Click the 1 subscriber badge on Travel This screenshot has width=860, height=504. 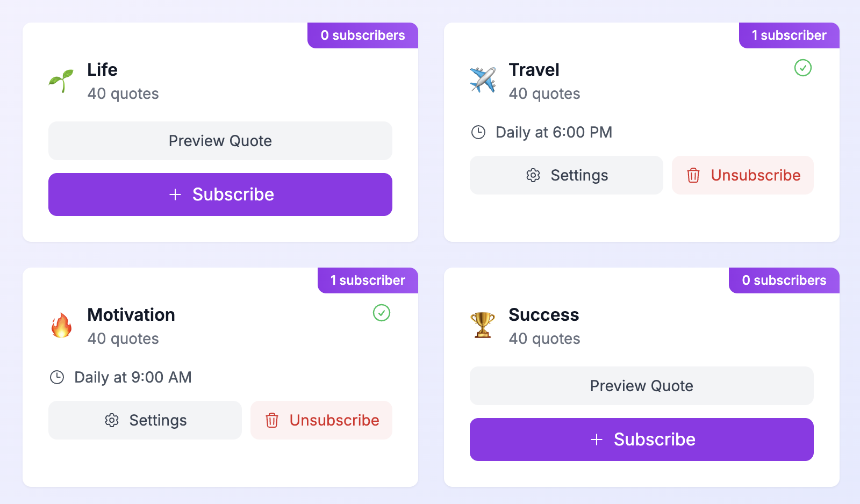789,35
